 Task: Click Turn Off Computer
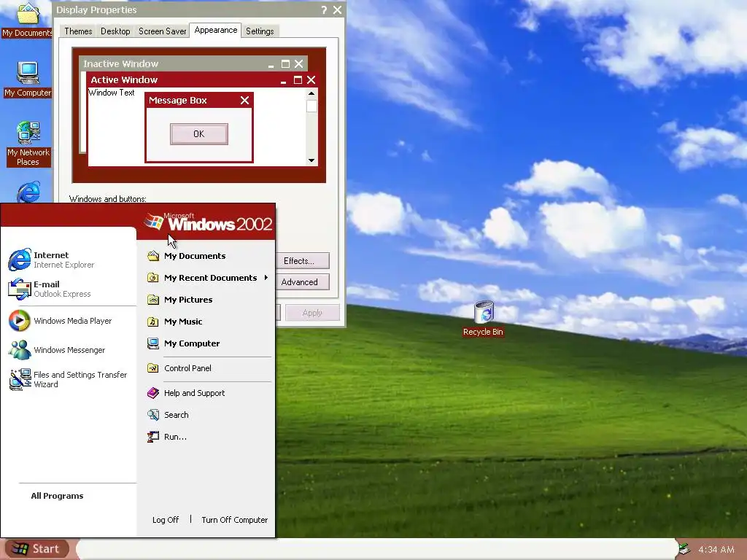(x=234, y=519)
